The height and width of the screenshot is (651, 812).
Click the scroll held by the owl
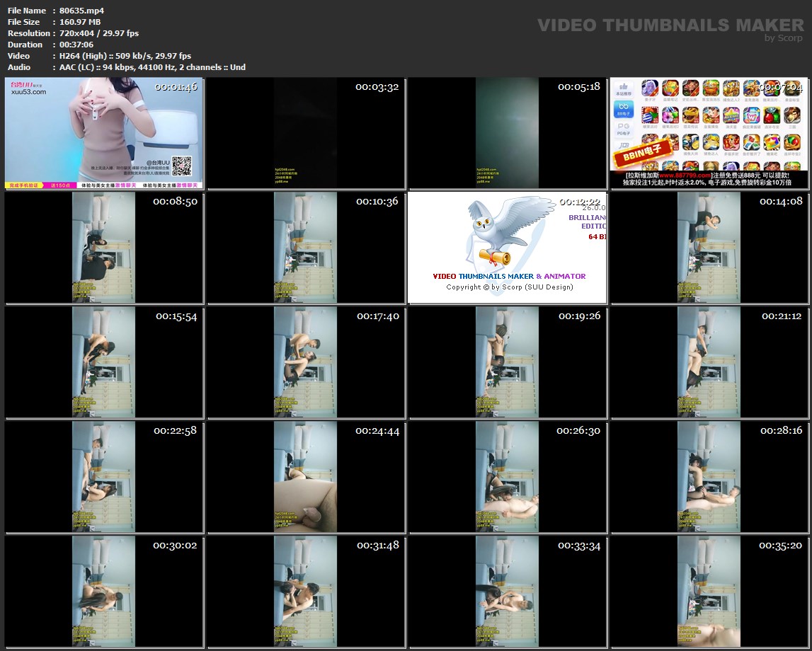tap(493, 255)
